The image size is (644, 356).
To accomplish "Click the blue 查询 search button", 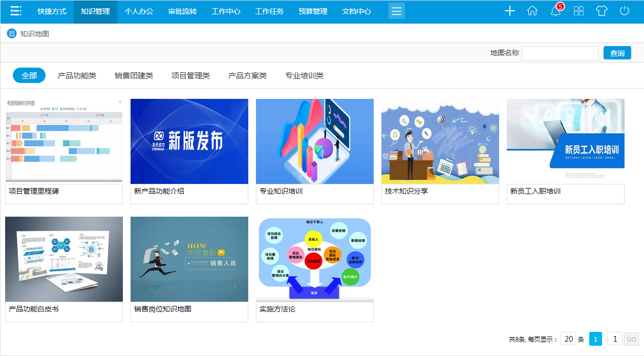I will point(617,53).
